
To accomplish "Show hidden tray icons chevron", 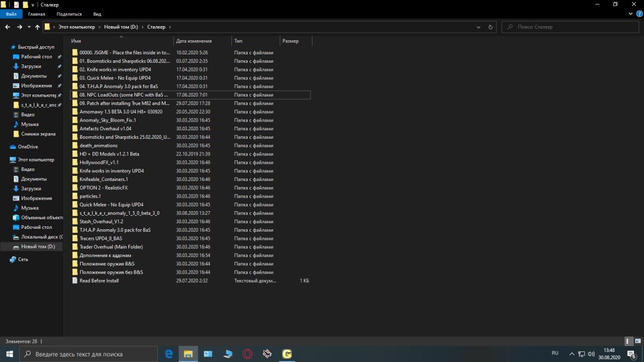I will [x=571, y=354].
